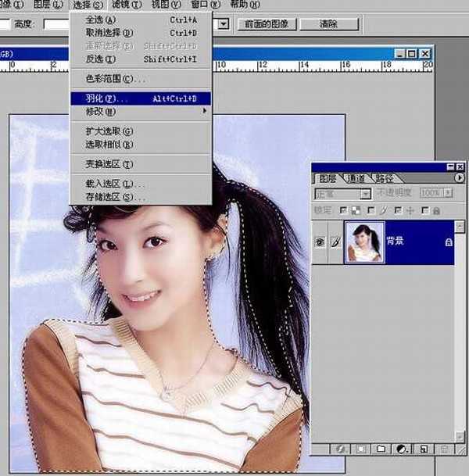Enable the lock transparent pixels checkbox

click(342, 210)
